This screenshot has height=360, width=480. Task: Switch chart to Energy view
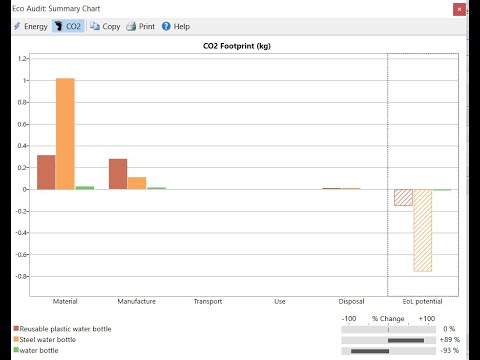31,26
